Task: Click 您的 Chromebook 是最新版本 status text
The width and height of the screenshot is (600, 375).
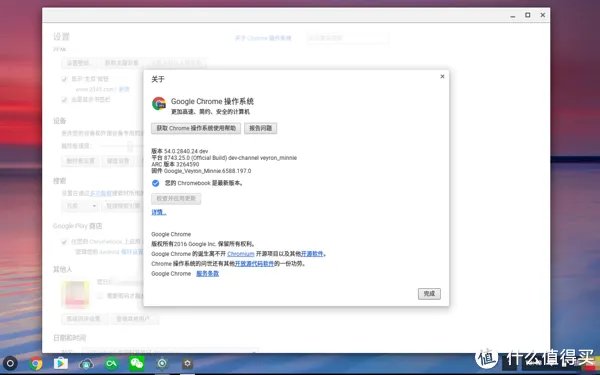Action: [x=204, y=183]
